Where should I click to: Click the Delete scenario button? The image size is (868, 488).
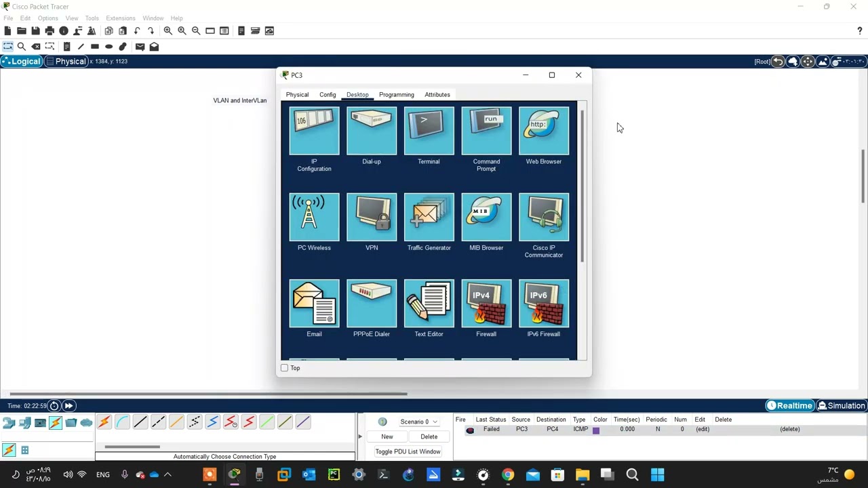[429, 437]
